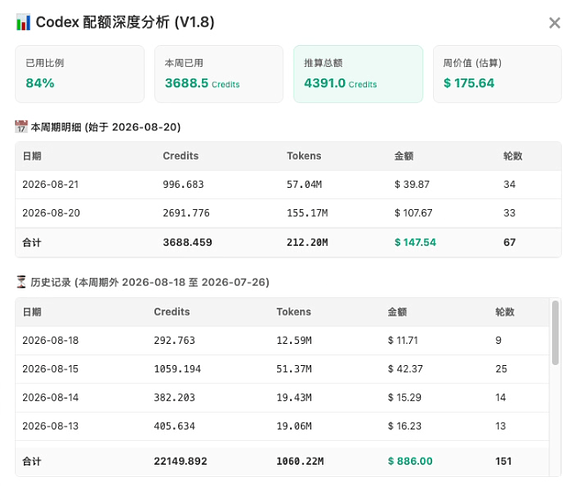This screenshot has height=500, width=574.
Task: Close the Codex quota analysis dialog
Action: click(555, 23)
